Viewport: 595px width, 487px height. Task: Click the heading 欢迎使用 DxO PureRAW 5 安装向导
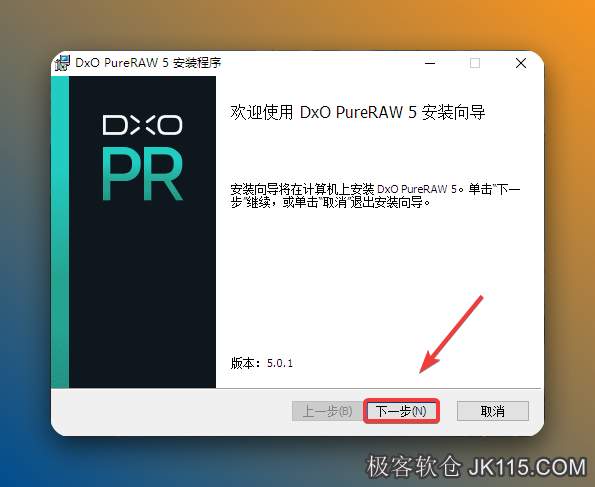357,112
